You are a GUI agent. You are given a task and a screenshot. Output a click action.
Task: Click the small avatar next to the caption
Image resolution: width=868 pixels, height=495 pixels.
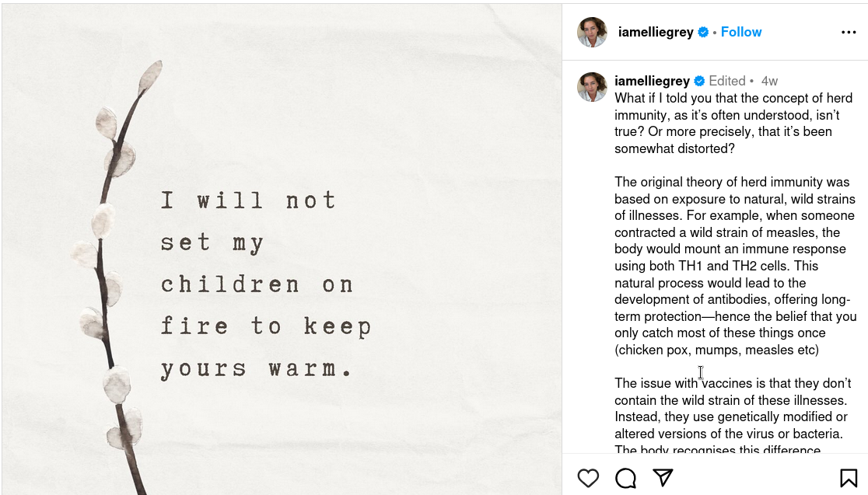[x=592, y=87]
